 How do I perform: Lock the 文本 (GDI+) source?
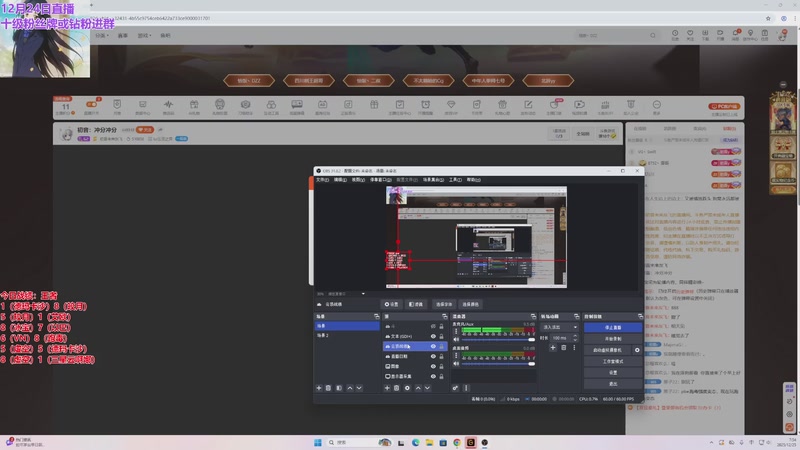(x=442, y=337)
